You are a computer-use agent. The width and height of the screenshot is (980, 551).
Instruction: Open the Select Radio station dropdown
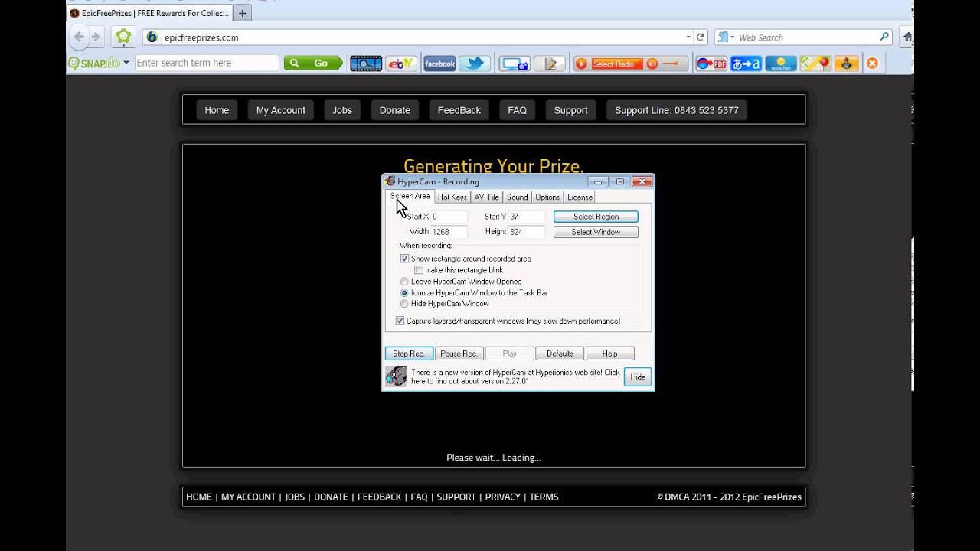(x=616, y=64)
